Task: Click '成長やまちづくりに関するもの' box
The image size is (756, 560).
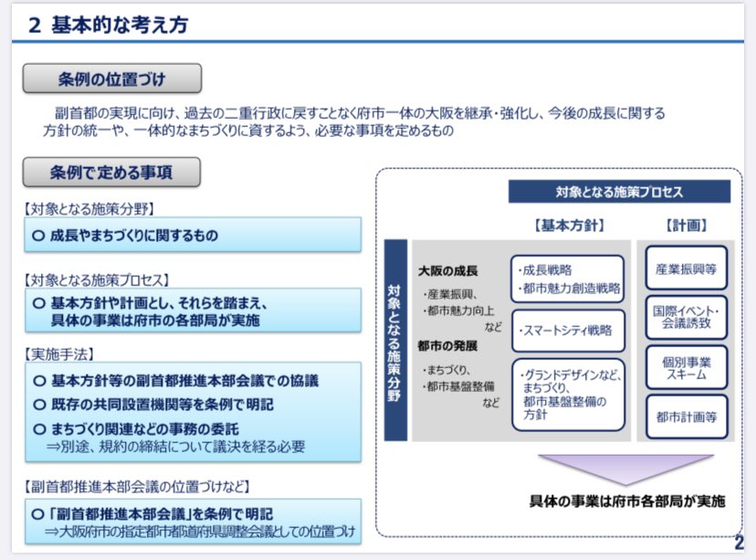Action: point(193,235)
